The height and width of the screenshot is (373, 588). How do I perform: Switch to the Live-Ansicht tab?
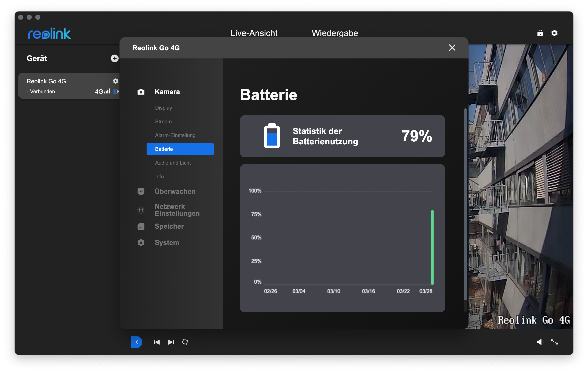pyautogui.click(x=254, y=33)
